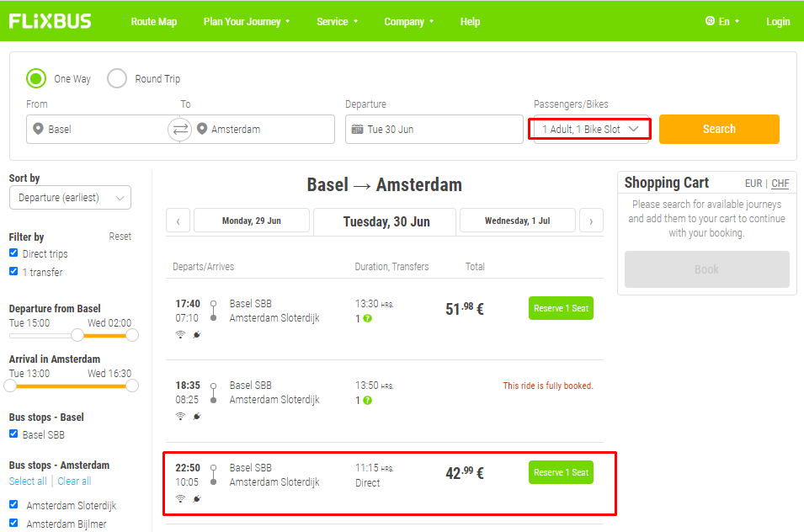
Task: Click the power socket icon on 17:40 trip
Action: coord(197,334)
